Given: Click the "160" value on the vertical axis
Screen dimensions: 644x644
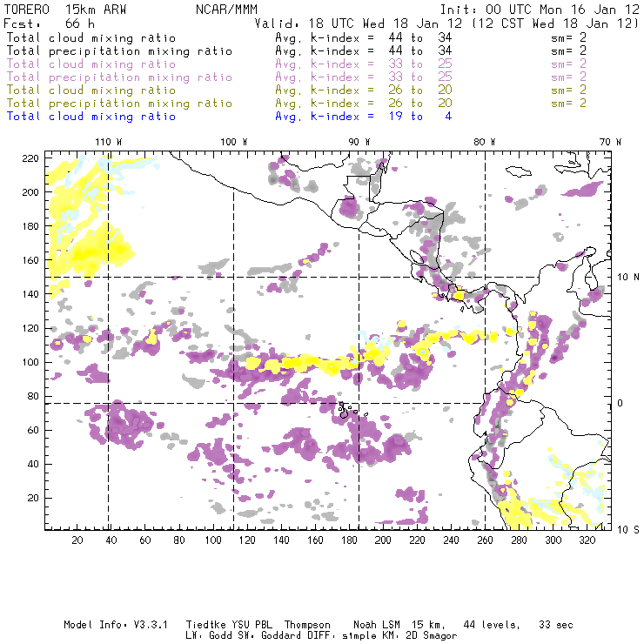Looking at the screenshot, I should [30, 260].
